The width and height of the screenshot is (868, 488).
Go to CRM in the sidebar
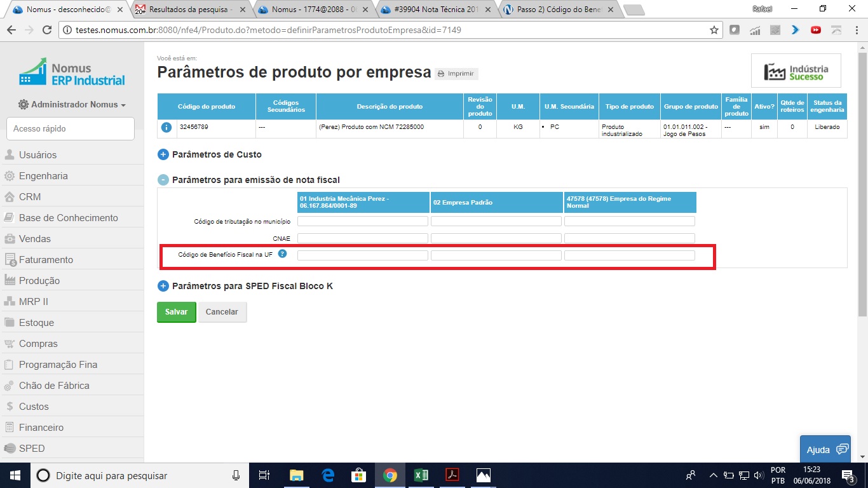click(72, 197)
